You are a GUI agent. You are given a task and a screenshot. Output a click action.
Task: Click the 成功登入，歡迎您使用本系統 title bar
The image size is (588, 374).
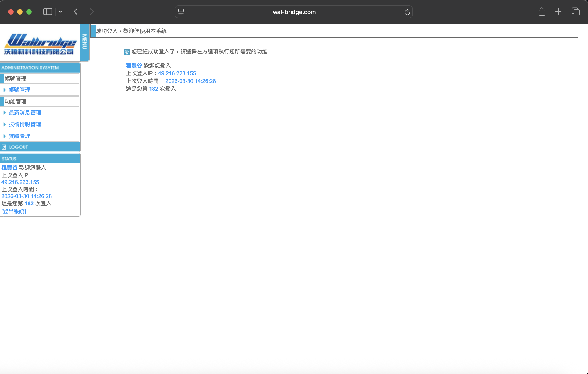(334, 31)
